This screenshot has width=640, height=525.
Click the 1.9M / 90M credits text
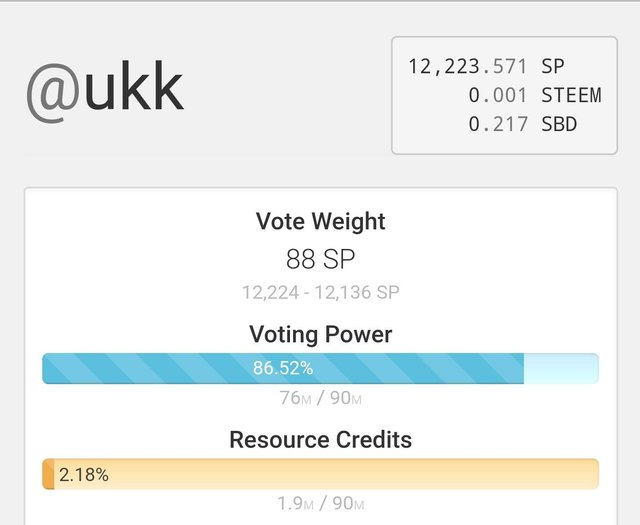(320, 503)
